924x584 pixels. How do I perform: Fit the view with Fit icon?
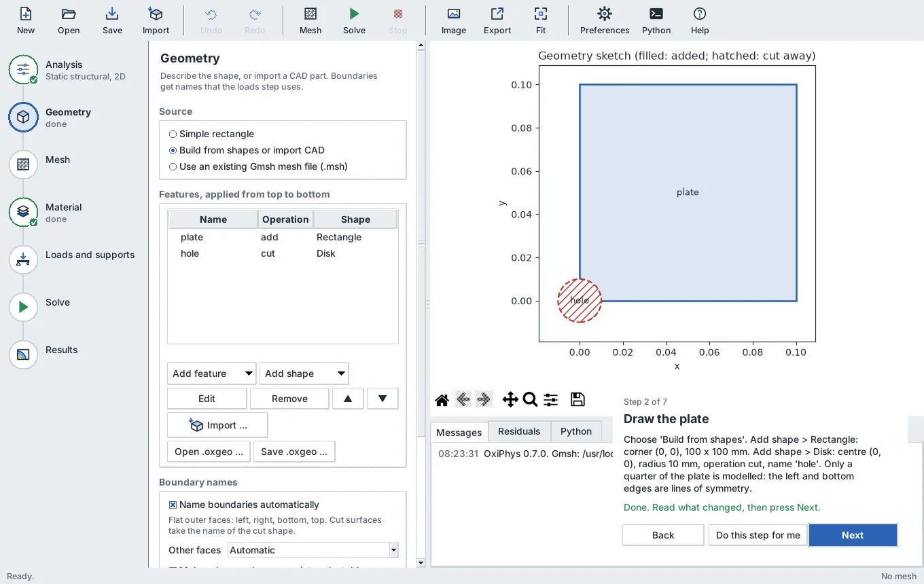pyautogui.click(x=541, y=20)
